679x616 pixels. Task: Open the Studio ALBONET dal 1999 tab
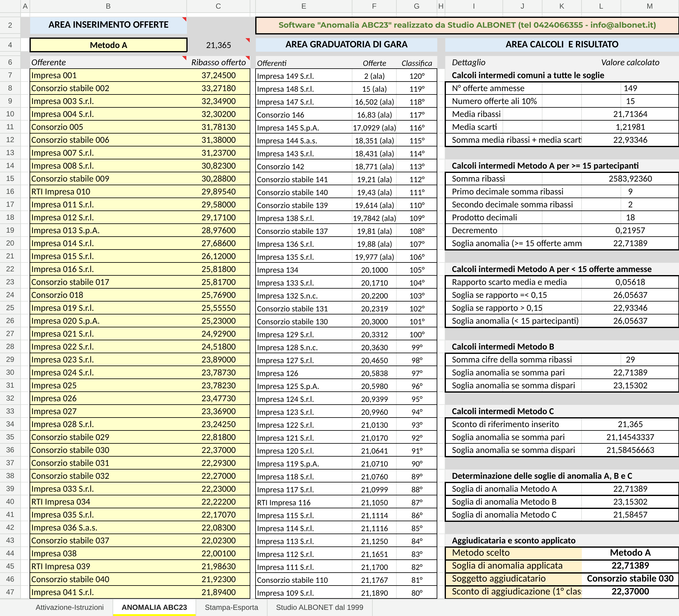(x=320, y=607)
